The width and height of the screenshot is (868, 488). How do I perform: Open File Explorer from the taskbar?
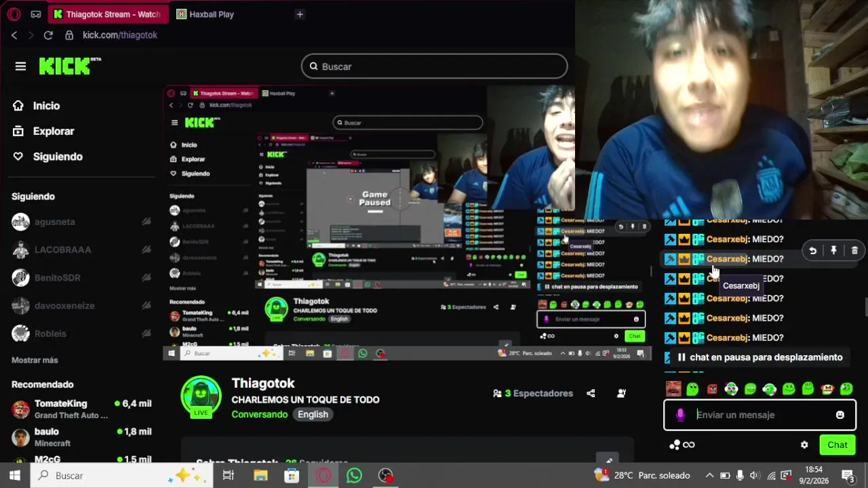(260, 475)
